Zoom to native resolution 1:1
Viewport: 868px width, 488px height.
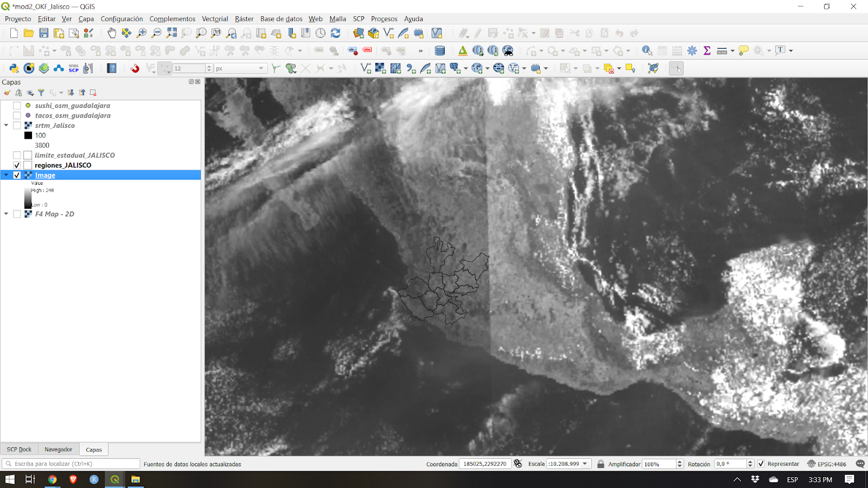coord(216,33)
